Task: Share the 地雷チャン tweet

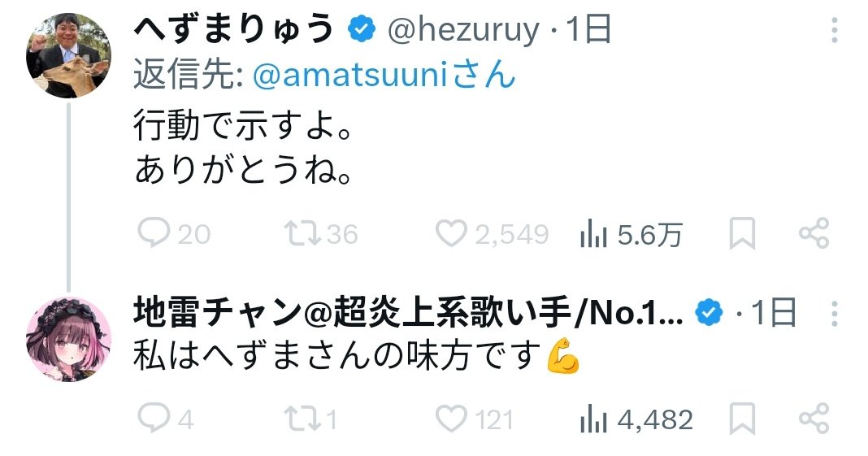Action: coord(814,419)
